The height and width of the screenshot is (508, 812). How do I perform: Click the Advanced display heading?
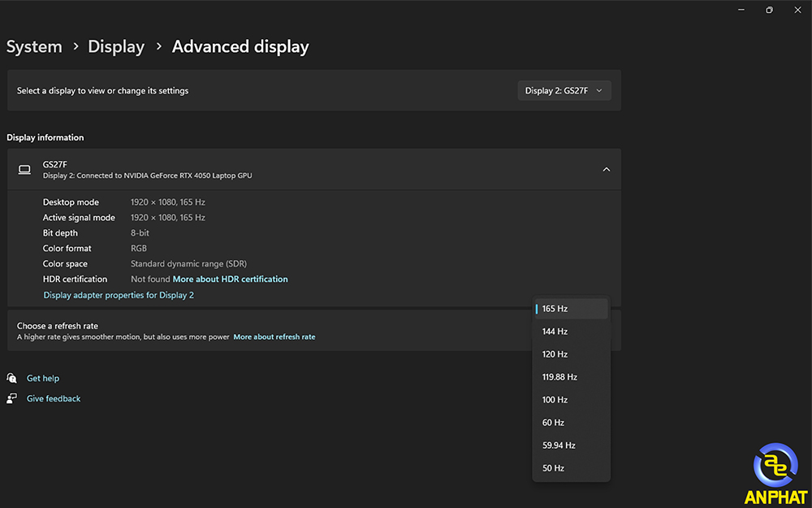coord(240,46)
